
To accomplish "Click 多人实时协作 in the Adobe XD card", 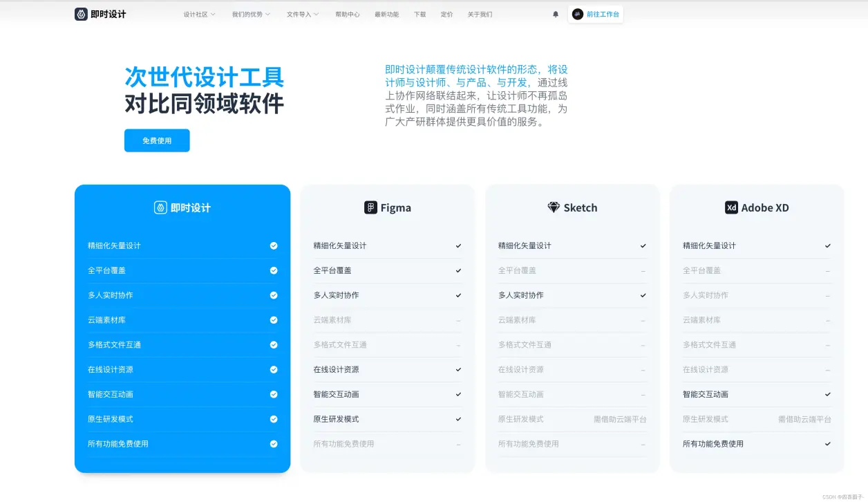I will pyautogui.click(x=706, y=295).
